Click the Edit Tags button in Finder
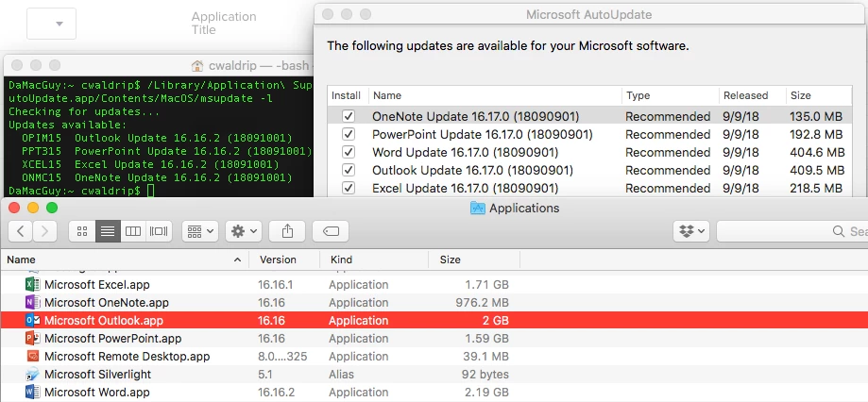 click(331, 231)
